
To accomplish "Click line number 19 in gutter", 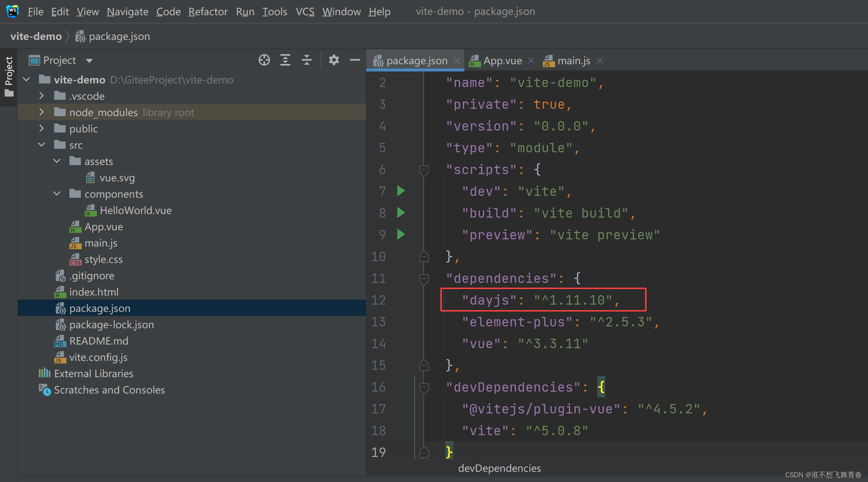I will point(378,452).
